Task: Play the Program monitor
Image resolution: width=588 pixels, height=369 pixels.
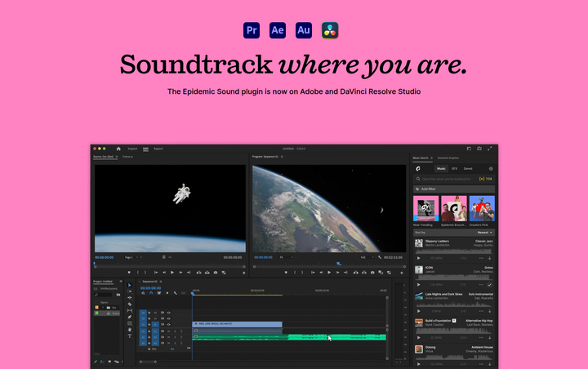Action: click(329, 272)
